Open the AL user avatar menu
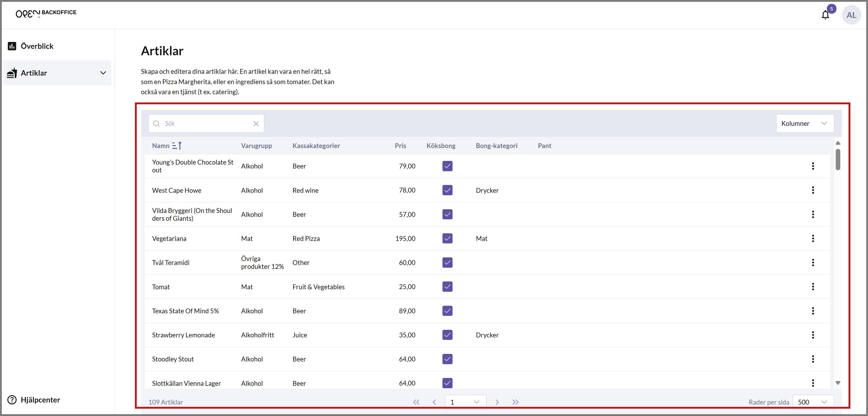Viewport: 868px width, 416px height. tap(851, 15)
